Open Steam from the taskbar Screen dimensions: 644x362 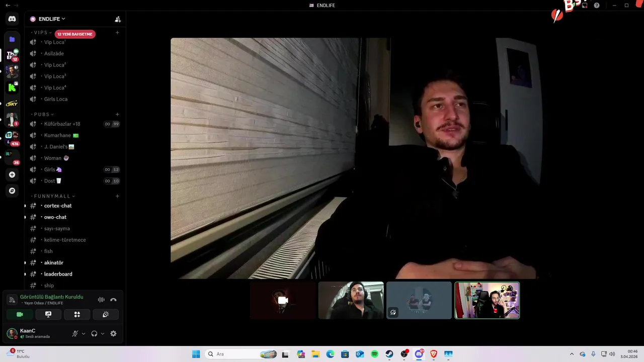pos(389,354)
